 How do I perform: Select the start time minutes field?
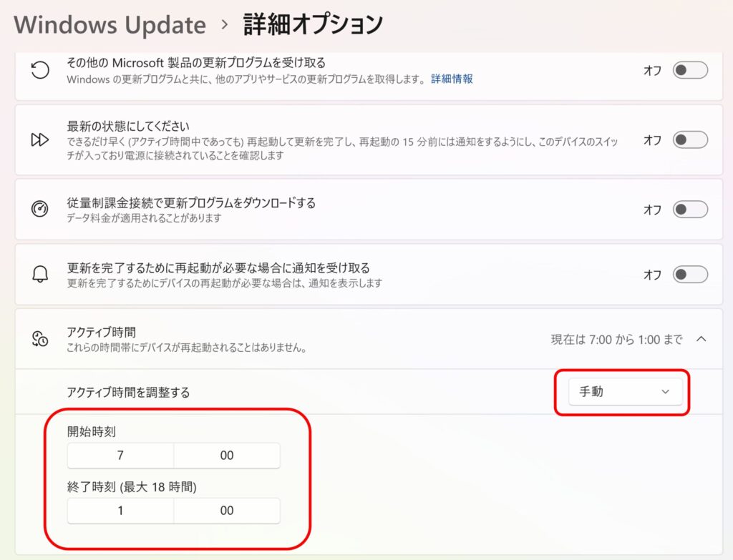tap(227, 456)
